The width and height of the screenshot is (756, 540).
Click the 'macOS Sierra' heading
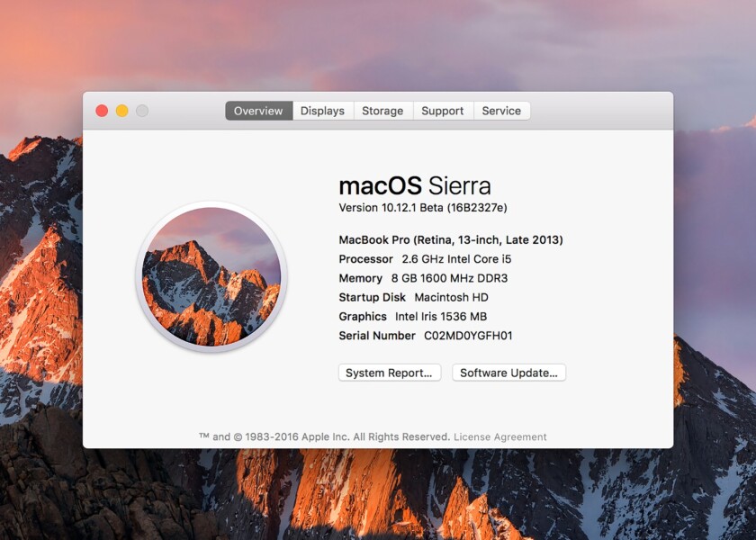coord(415,186)
